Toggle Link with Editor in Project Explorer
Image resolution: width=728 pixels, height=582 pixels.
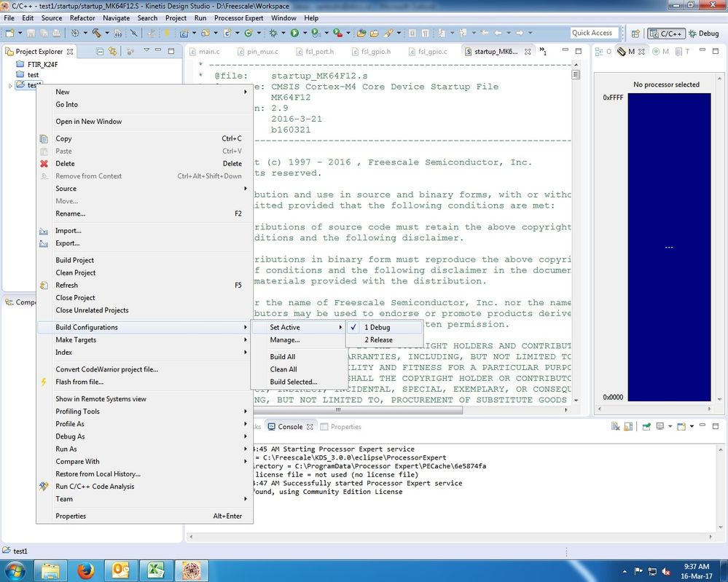pos(112,52)
